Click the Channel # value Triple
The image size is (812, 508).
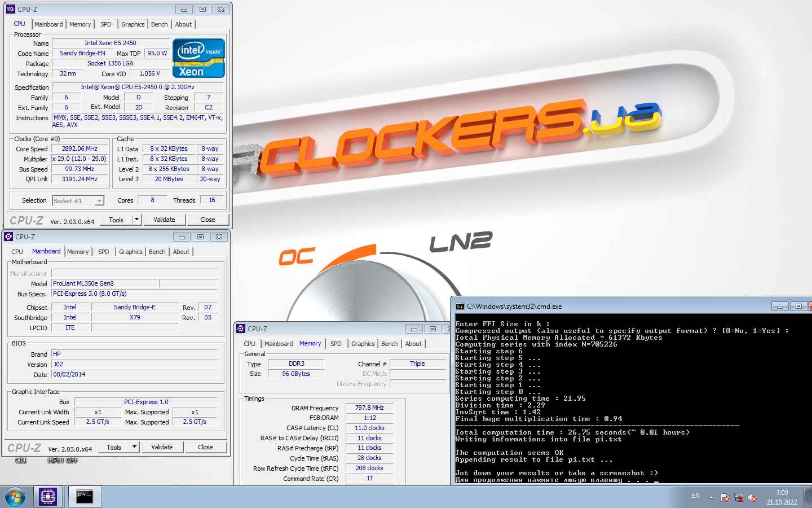(x=417, y=364)
